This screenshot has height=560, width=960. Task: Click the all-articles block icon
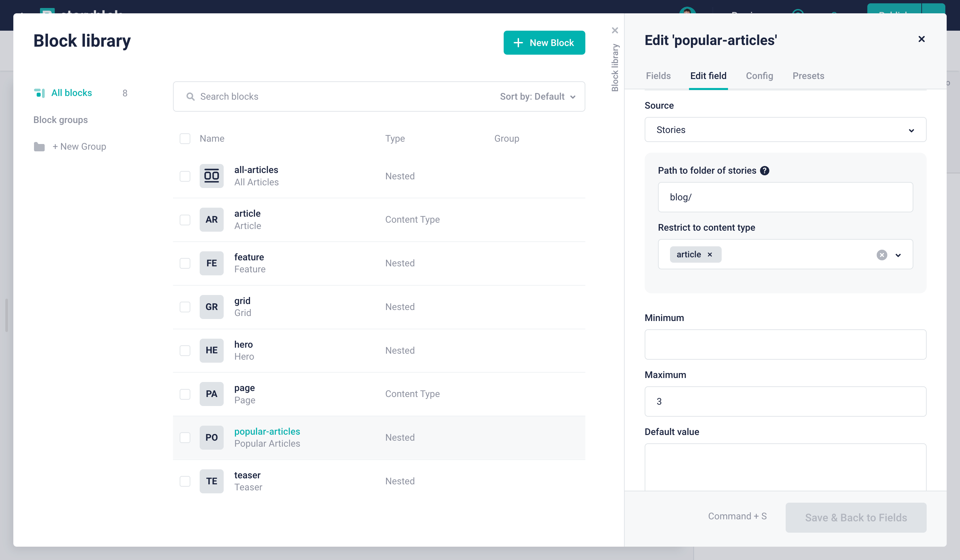click(211, 176)
